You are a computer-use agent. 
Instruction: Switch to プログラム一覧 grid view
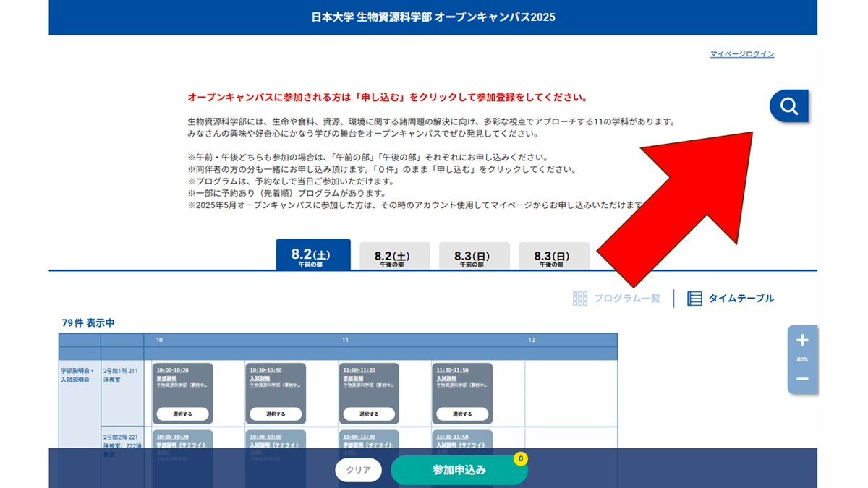(616, 299)
